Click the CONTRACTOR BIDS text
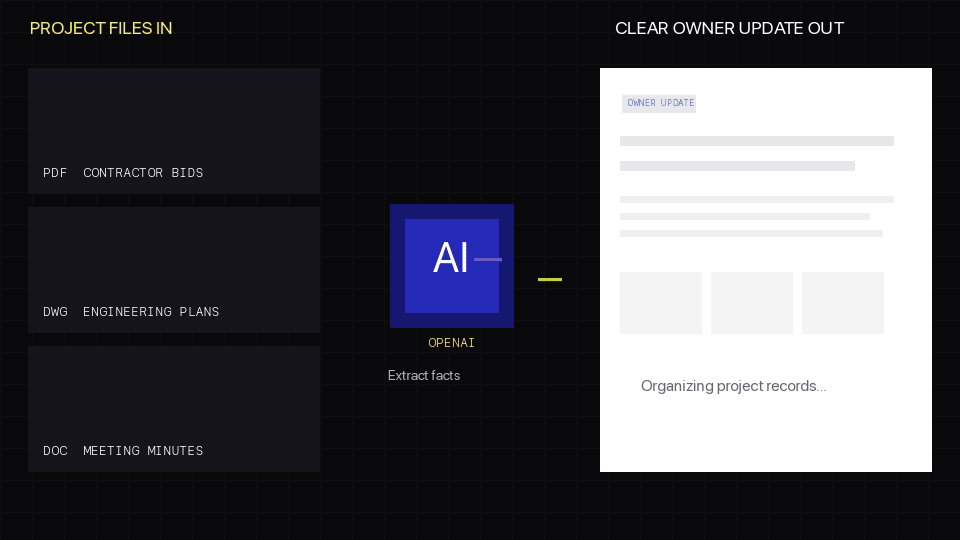 point(143,173)
